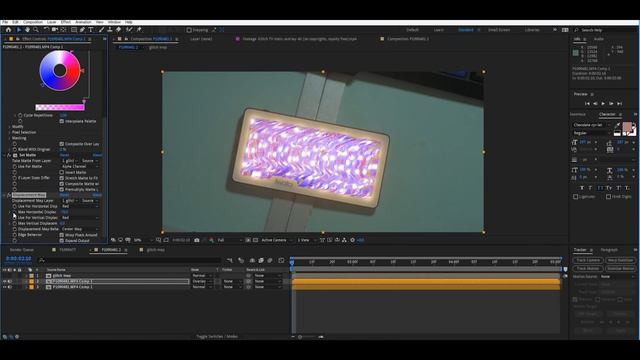Expand the Pixel Selection property group
The image size is (640, 360).
[9, 132]
